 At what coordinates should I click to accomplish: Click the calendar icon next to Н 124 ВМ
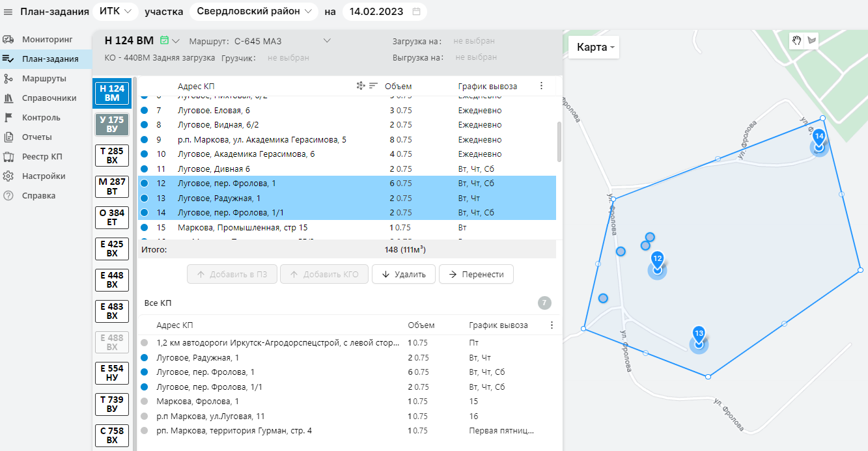164,40
